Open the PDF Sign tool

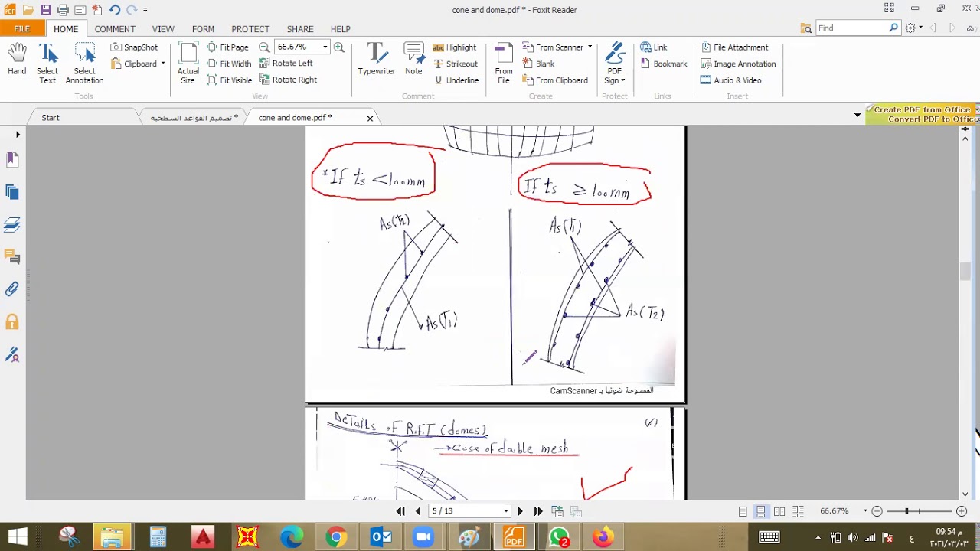click(x=615, y=64)
